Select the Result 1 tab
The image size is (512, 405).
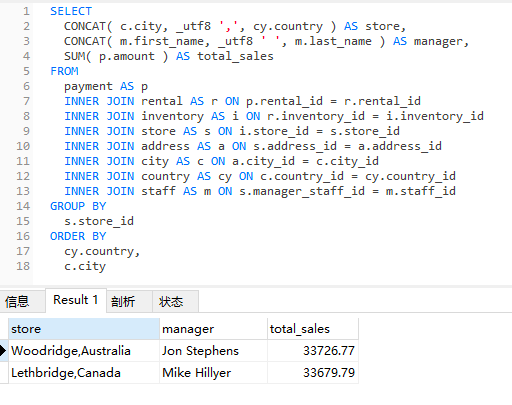[76, 300]
